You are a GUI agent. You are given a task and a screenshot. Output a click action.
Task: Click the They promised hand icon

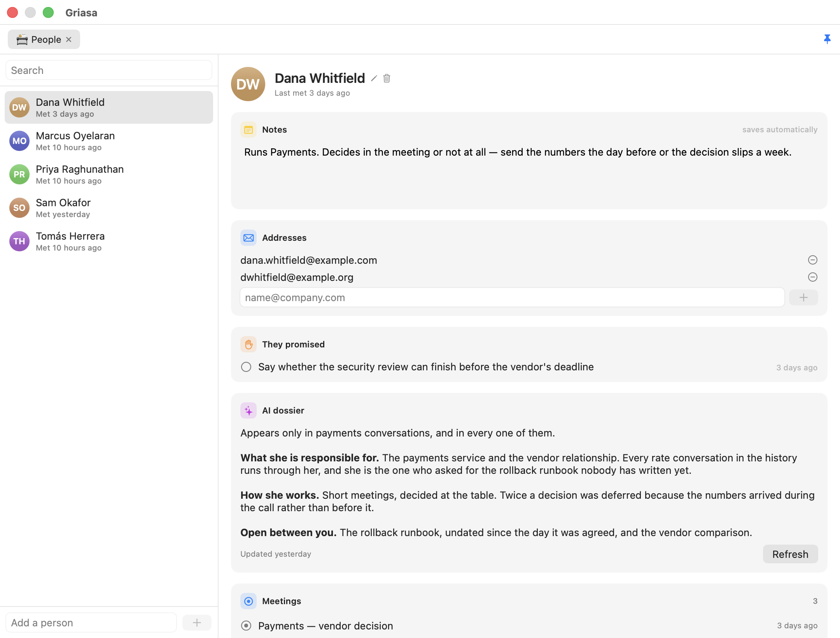[x=248, y=344]
